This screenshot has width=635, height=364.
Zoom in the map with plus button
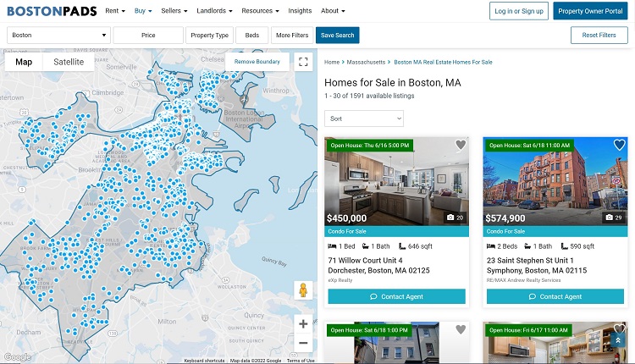click(303, 324)
